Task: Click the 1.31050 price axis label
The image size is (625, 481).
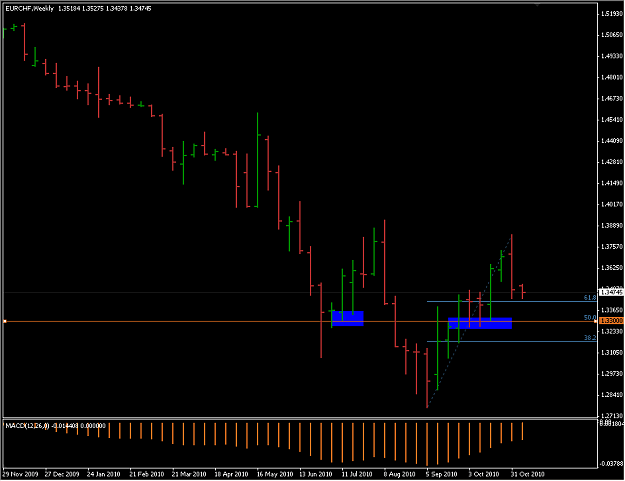Action: (611, 353)
